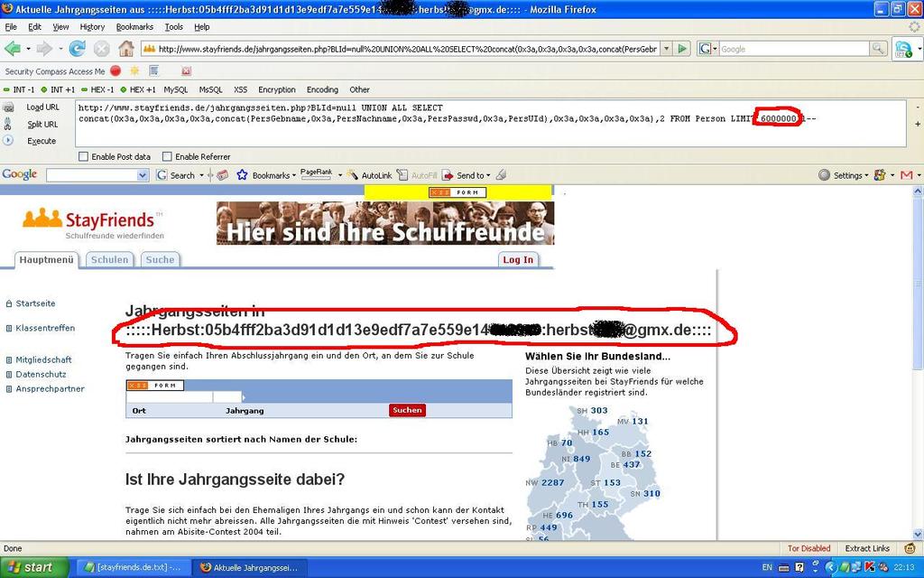Open the History menu
This screenshot has height=578, width=924.
pos(92,26)
